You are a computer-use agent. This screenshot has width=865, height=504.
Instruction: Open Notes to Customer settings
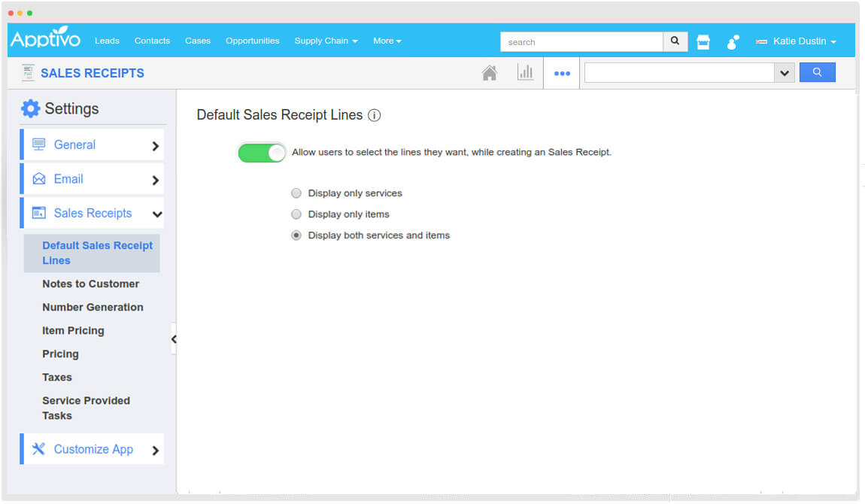coord(91,284)
